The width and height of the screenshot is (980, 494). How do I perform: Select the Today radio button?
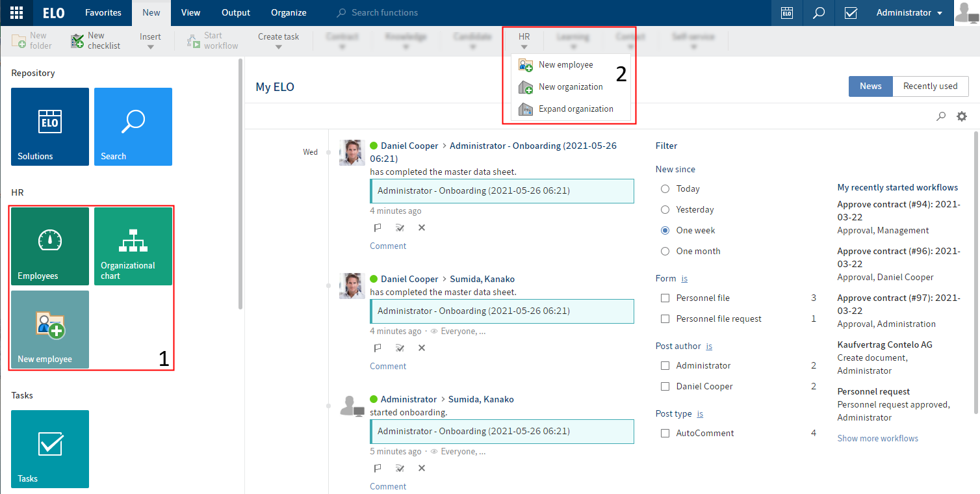[x=665, y=188]
